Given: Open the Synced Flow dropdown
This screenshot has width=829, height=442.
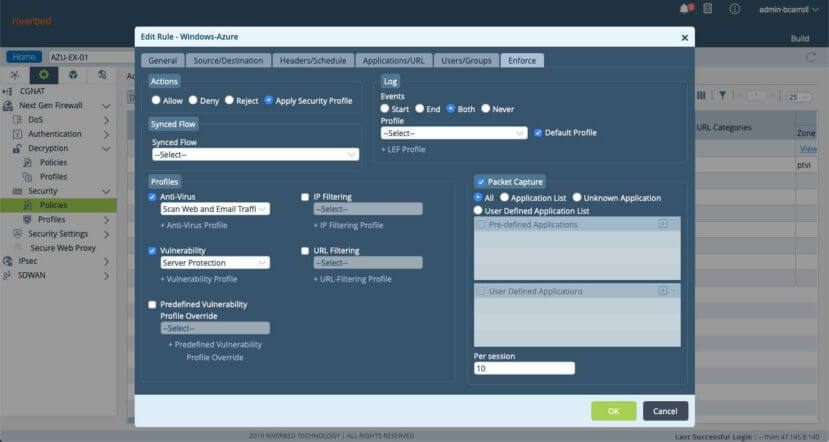Looking at the screenshot, I should [x=255, y=154].
